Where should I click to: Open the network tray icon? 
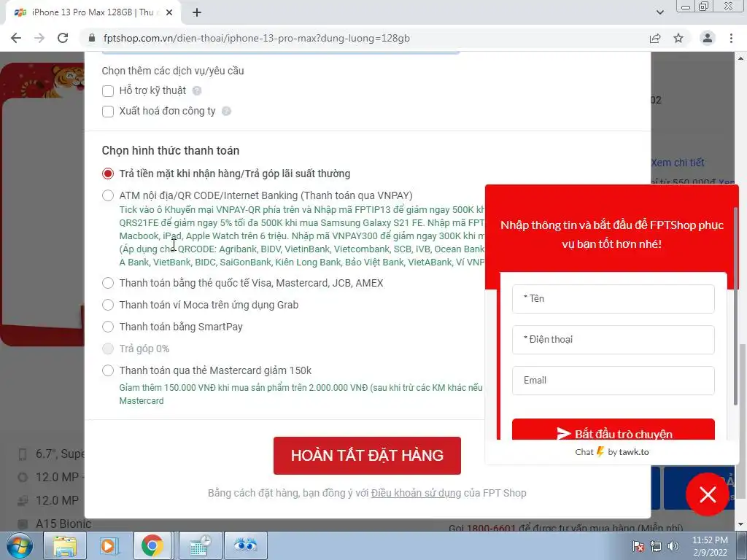pos(656,546)
